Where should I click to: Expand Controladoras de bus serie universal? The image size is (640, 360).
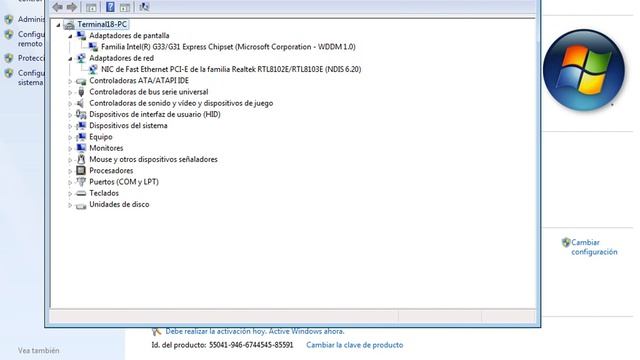click(x=70, y=93)
